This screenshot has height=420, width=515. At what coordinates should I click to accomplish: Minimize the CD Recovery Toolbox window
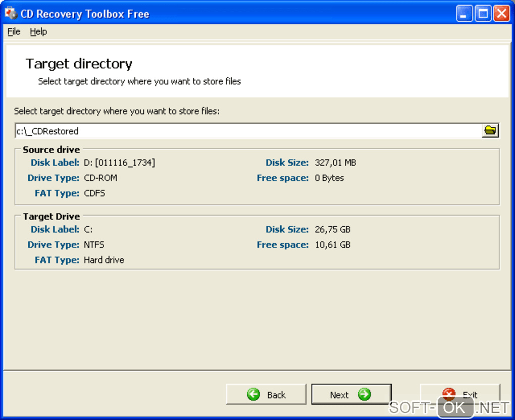click(x=464, y=14)
